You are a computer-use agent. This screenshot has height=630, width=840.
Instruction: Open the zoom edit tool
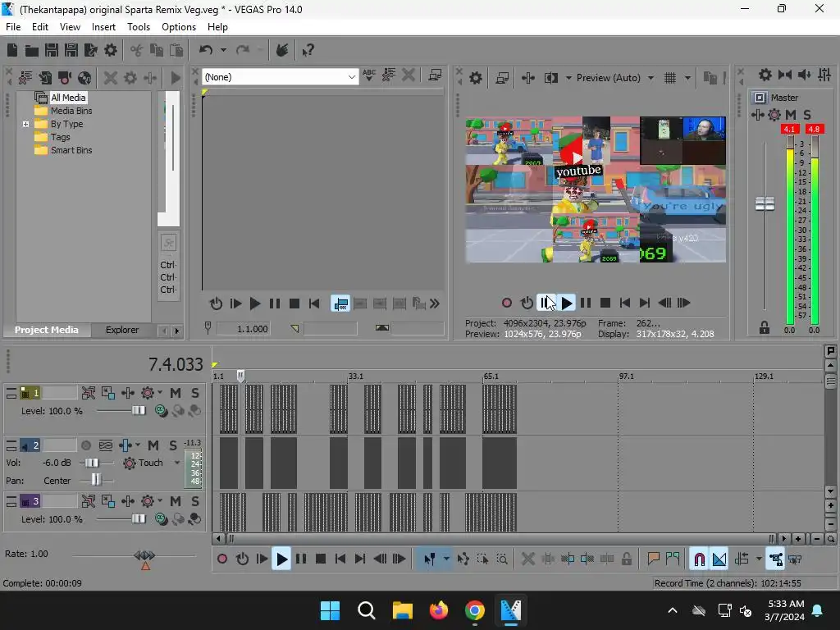click(502, 559)
